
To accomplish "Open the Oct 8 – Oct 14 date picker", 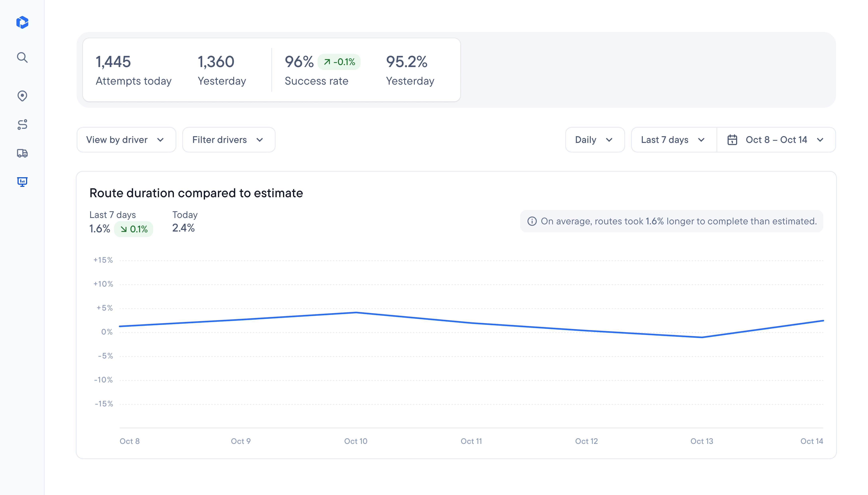I will click(x=776, y=140).
